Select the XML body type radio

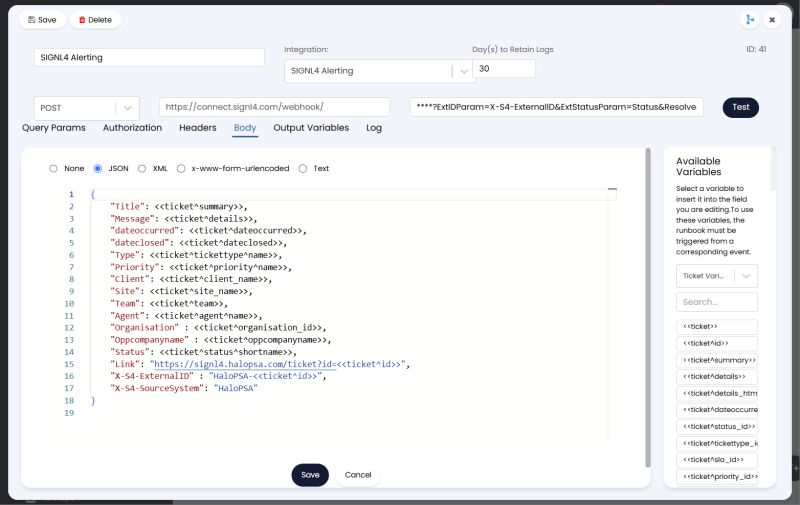pyautogui.click(x=142, y=168)
